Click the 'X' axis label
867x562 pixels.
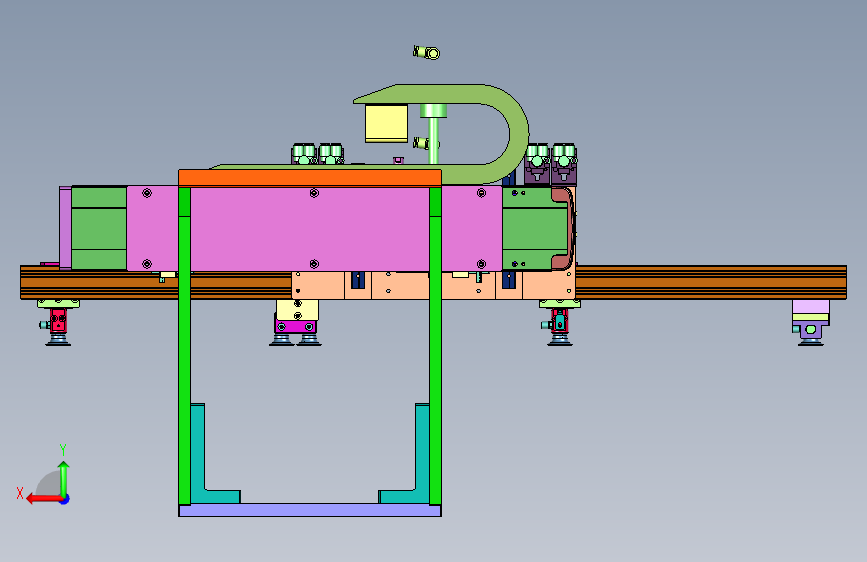[x=20, y=493]
